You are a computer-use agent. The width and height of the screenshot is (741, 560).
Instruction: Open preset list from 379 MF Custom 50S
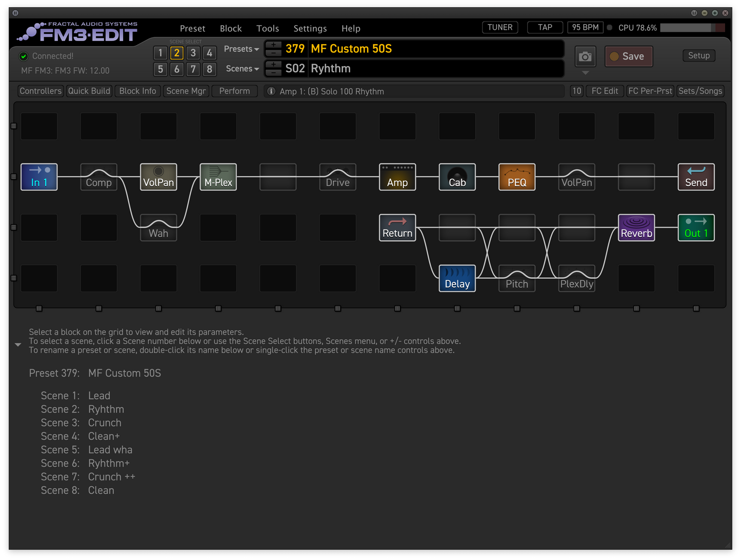436,49
